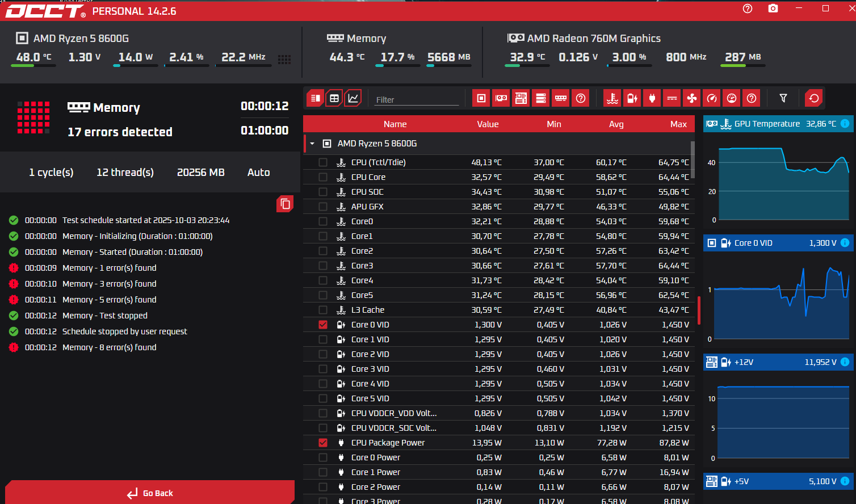The width and height of the screenshot is (856, 504).
Task: Click the fan sensor filter icon
Action: pyautogui.click(x=692, y=98)
